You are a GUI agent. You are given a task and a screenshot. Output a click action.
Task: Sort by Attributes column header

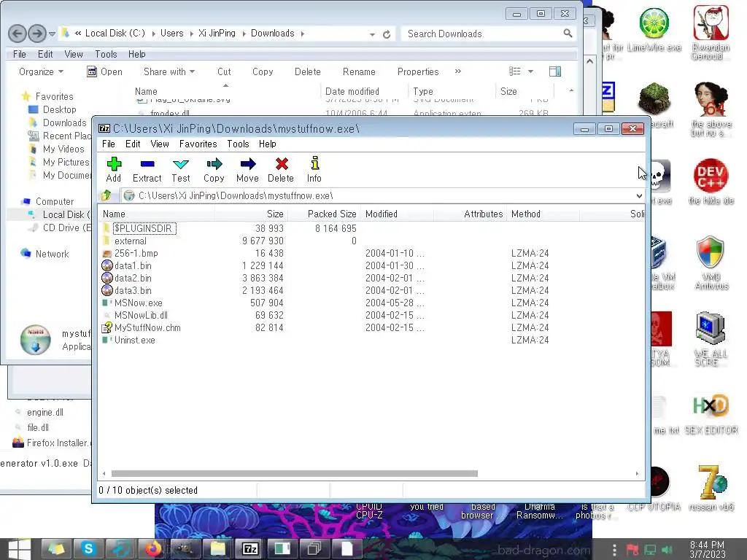471,214
